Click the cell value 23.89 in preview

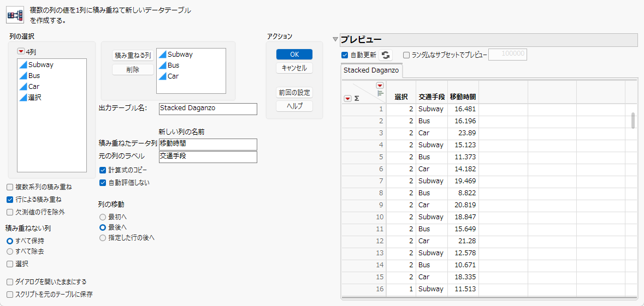pos(468,133)
